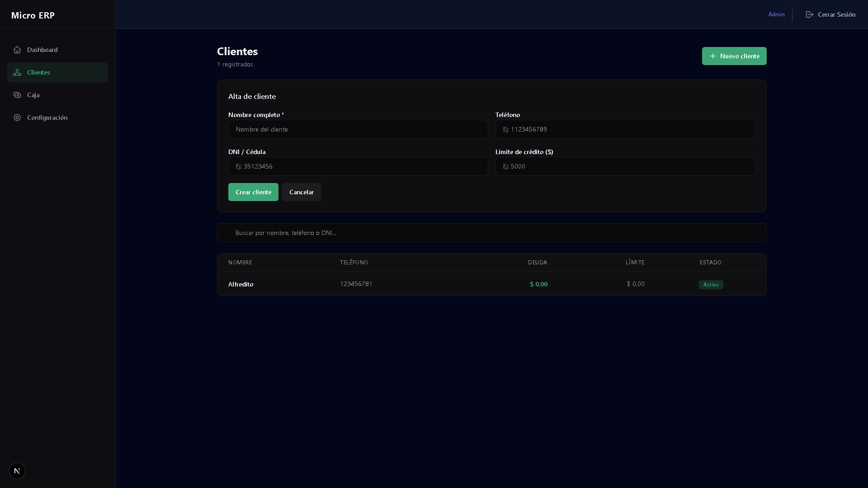
Task: Click the Dashboard home icon
Action: click(x=17, y=50)
